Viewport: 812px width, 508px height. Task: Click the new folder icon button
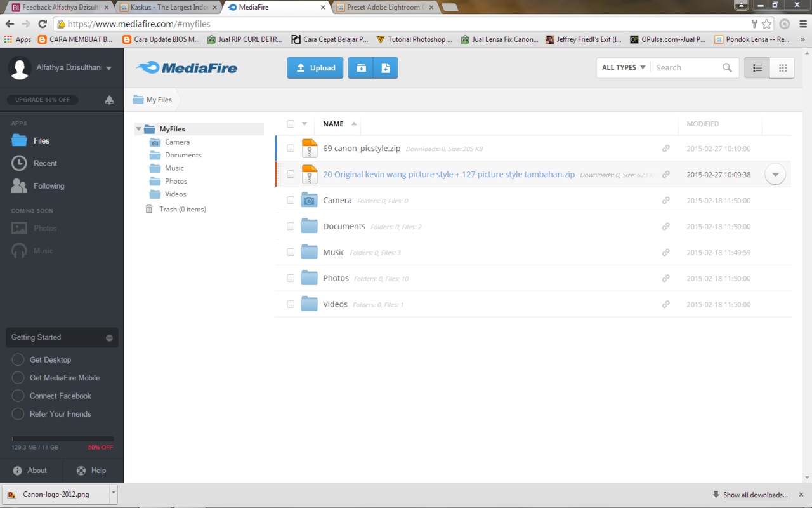pyautogui.click(x=361, y=68)
